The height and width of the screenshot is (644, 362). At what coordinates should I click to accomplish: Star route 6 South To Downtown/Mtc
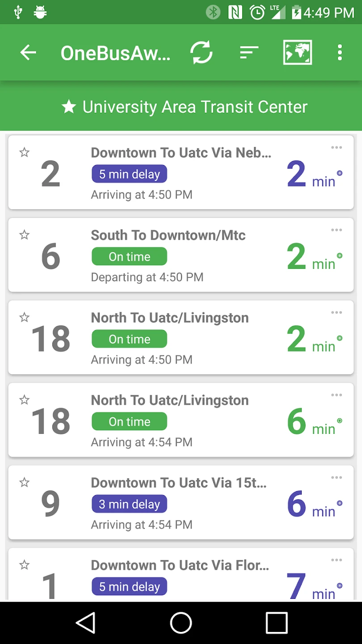tap(25, 235)
